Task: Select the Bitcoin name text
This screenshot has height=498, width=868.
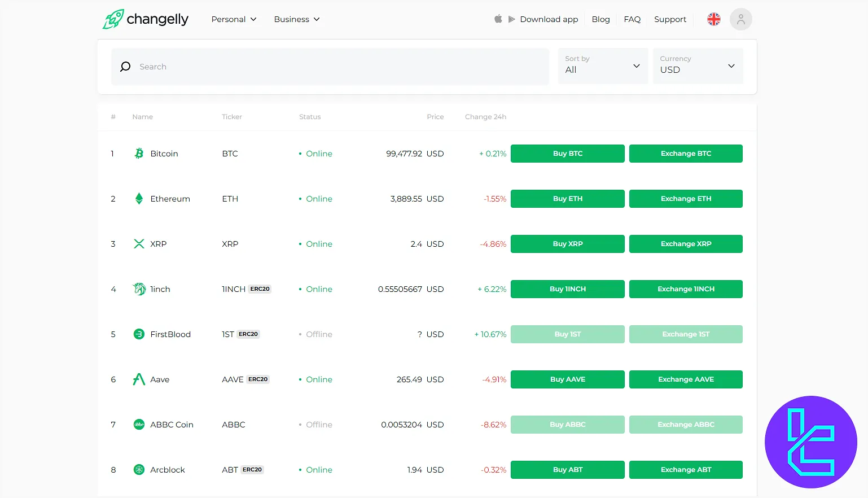Action: point(164,154)
